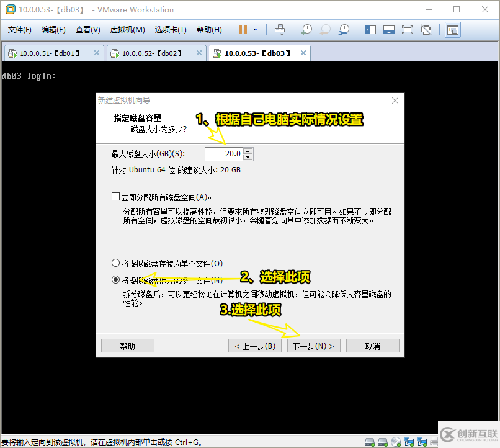The height and width of the screenshot is (448, 500).
Task: Click the CD/DVD drive status bar icon
Action: tap(395, 442)
